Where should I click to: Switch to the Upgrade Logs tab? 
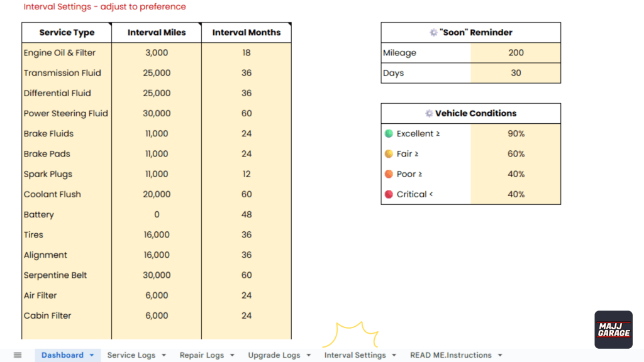click(x=274, y=355)
